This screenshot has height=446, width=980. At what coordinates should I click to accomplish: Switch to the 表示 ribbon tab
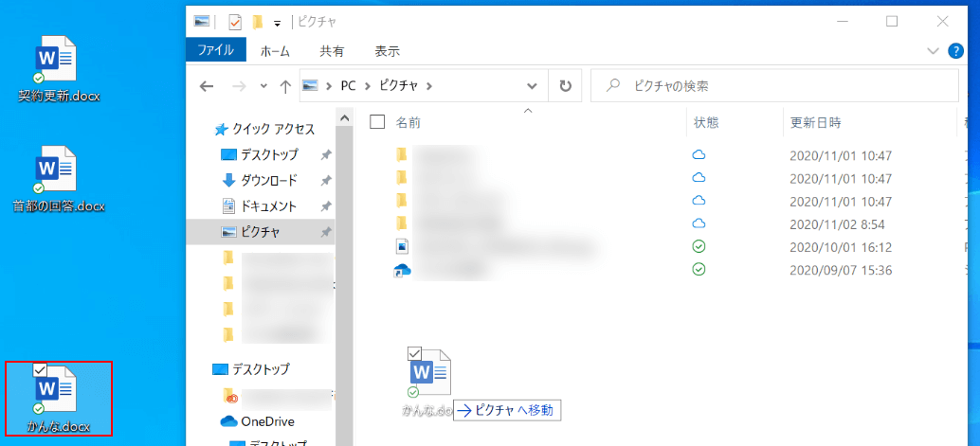(388, 51)
